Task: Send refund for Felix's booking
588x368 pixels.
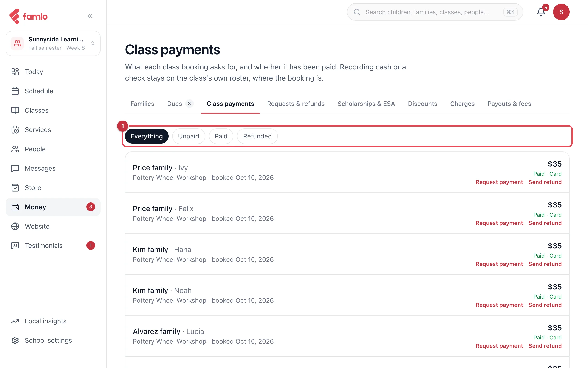Action: pos(545,223)
